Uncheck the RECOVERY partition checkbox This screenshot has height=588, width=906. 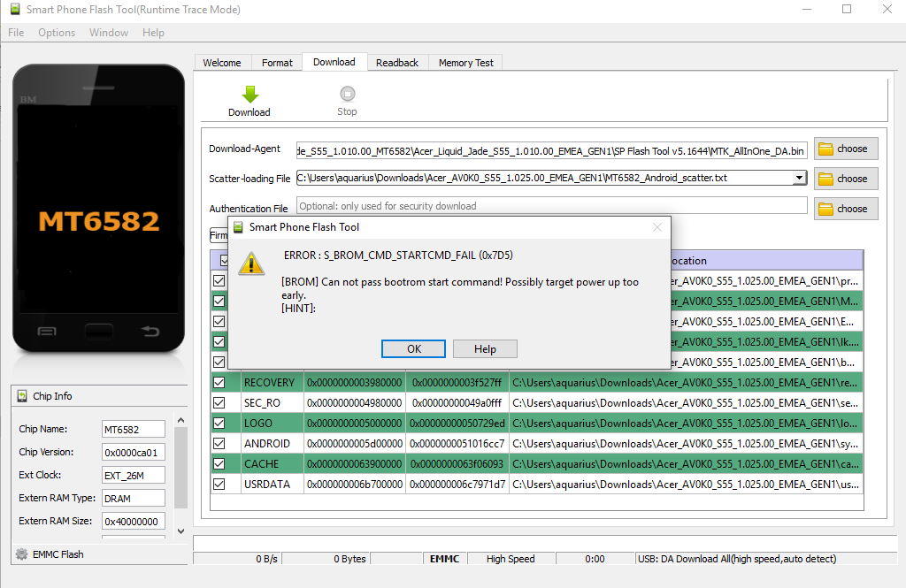click(x=219, y=382)
